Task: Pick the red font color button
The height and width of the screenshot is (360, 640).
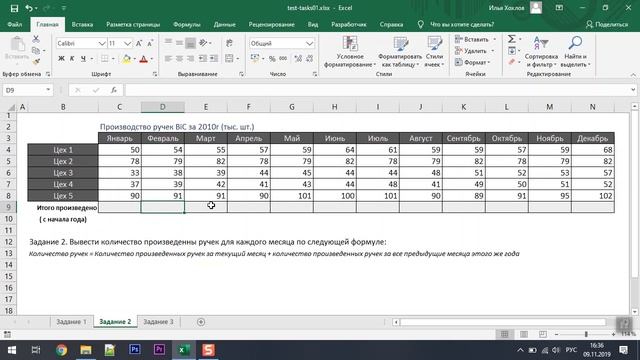Action: [x=143, y=59]
